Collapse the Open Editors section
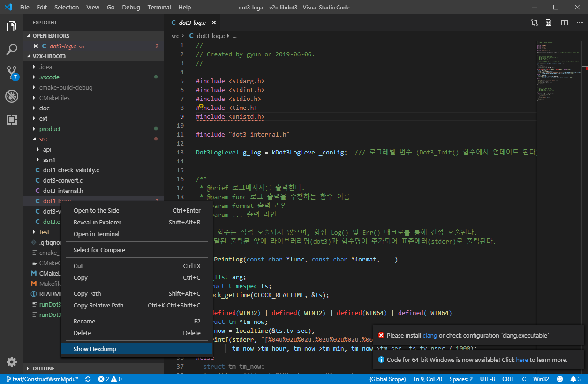Screen dimensions: 588x384 pos(94,36)
